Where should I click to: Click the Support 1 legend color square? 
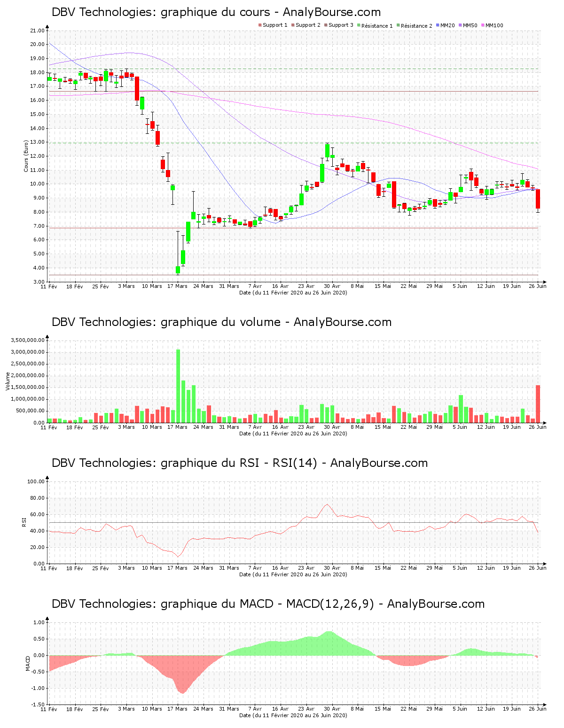coord(260,25)
